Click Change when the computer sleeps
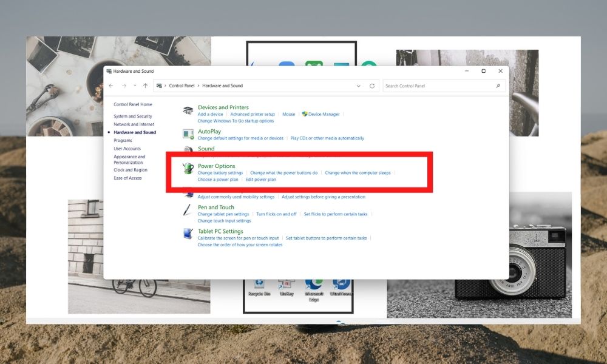607x364 pixels. tap(358, 172)
